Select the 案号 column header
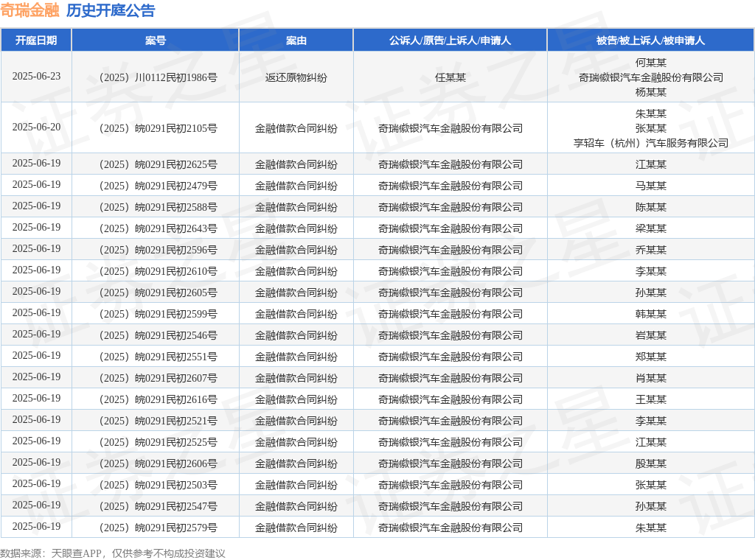 point(155,41)
